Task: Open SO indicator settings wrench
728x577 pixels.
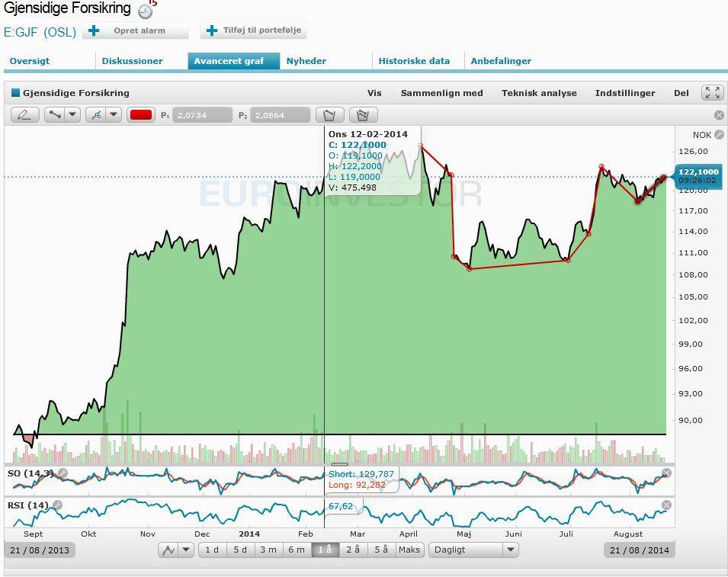Action: click(63, 473)
